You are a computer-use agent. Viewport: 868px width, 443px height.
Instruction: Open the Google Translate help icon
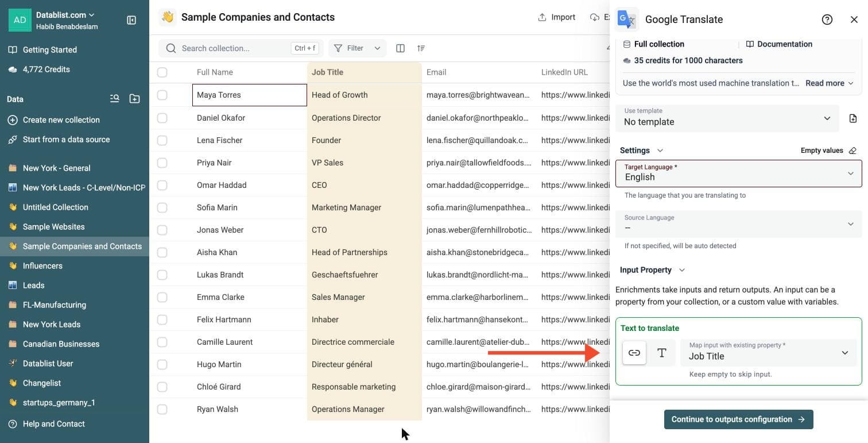point(827,20)
